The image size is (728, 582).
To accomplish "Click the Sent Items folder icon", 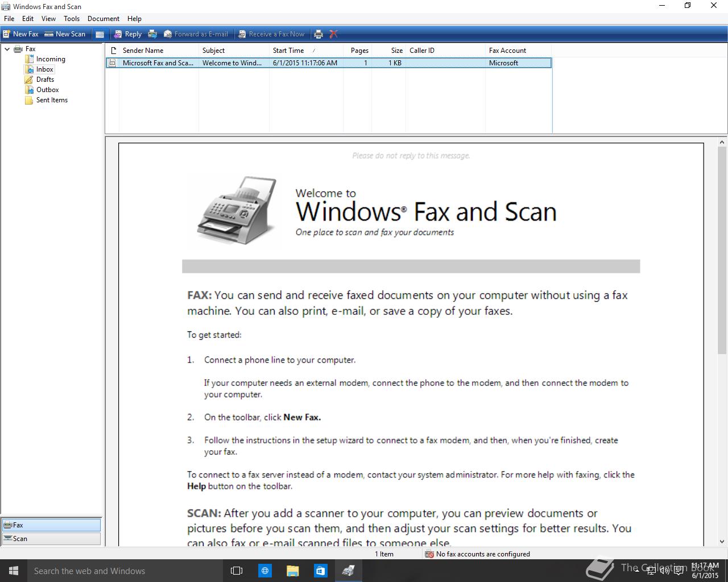I will pos(29,100).
